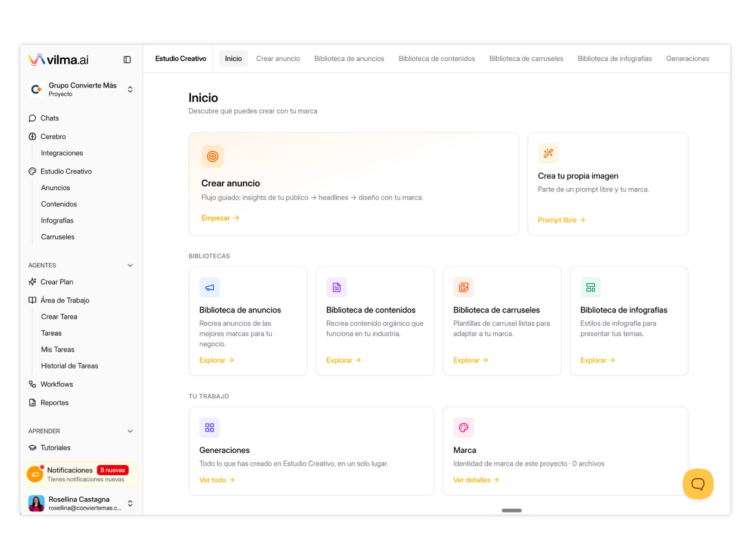751x560 pixels.
Task: Click the Estudio Creativo header title
Action: pos(181,59)
